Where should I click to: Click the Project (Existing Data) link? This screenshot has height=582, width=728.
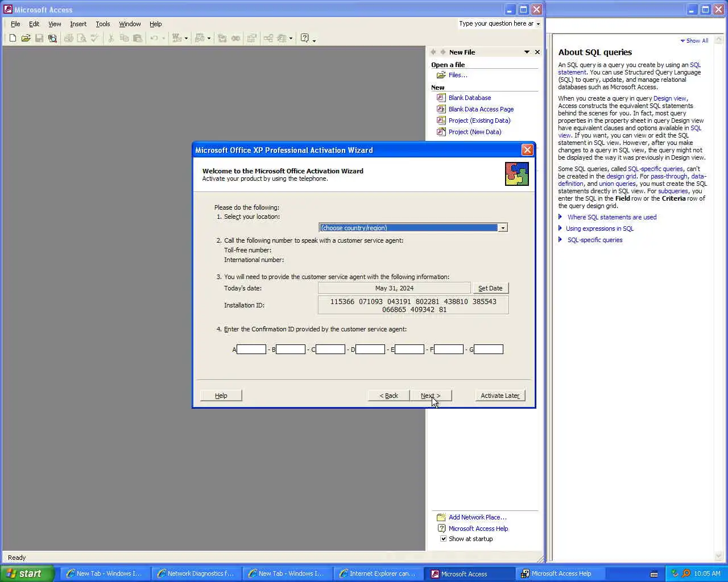479,120
